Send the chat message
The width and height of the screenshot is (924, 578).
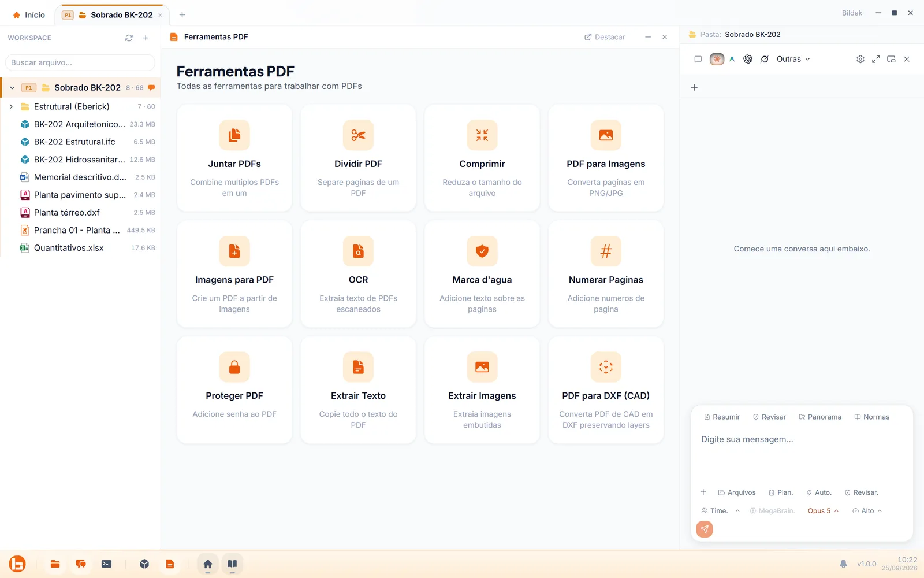[705, 529]
